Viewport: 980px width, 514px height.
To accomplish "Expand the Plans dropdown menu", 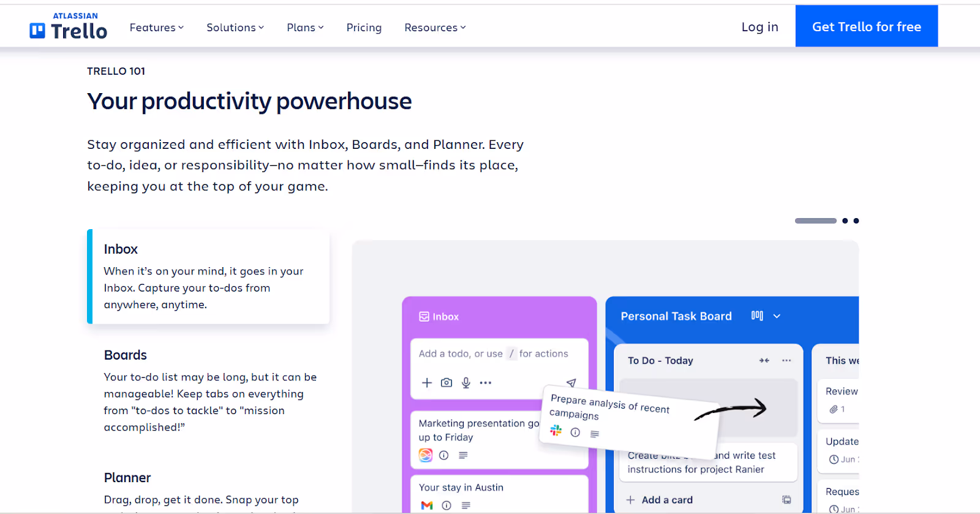I will (305, 28).
